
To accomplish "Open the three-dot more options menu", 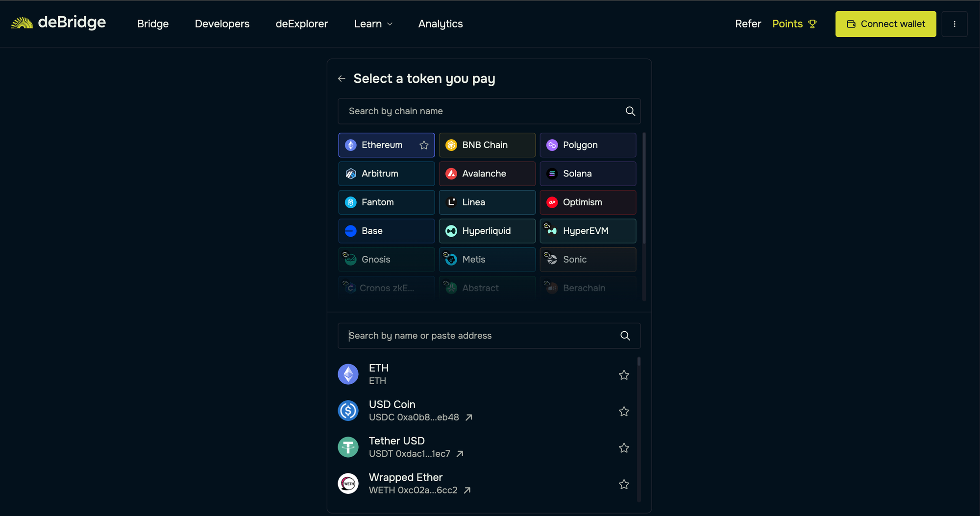I will tap(954, 24).
